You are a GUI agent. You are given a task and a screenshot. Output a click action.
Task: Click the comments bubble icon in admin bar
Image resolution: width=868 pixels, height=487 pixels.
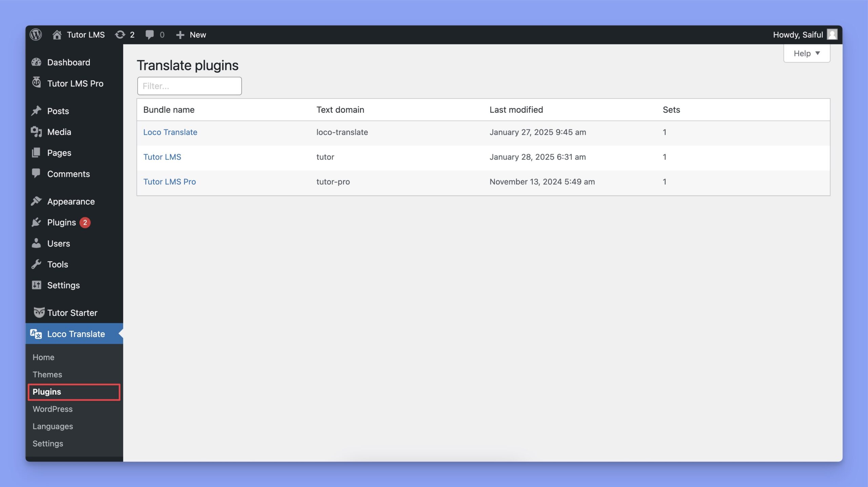[150, 35]
